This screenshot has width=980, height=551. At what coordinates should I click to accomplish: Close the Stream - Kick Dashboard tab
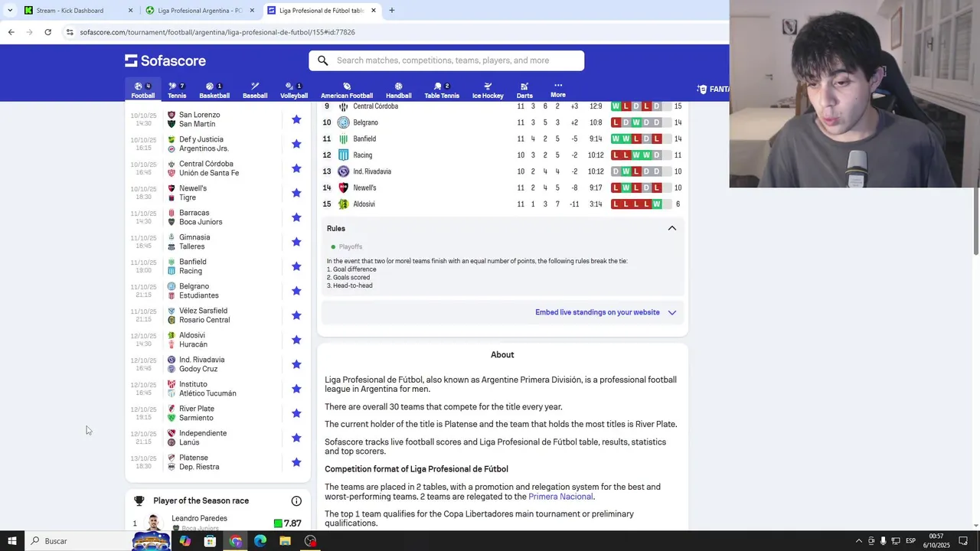(130, 11)
